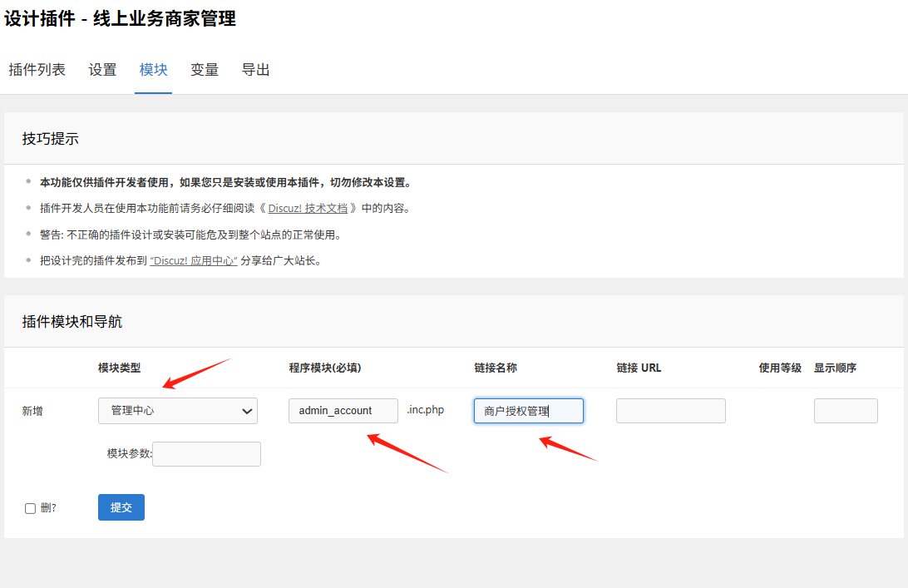Click the 删? label text
The image size is (908, 588).
coord(48,507)
